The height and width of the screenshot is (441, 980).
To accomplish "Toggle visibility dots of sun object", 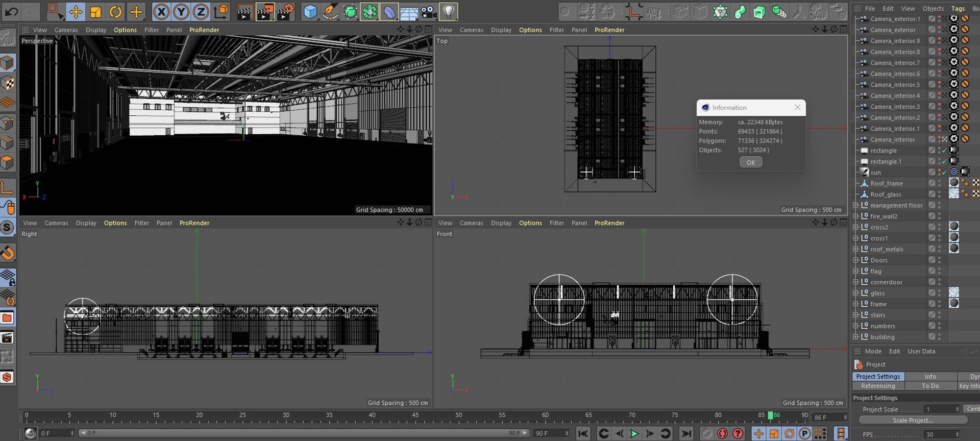I will [x=939, y=173].
